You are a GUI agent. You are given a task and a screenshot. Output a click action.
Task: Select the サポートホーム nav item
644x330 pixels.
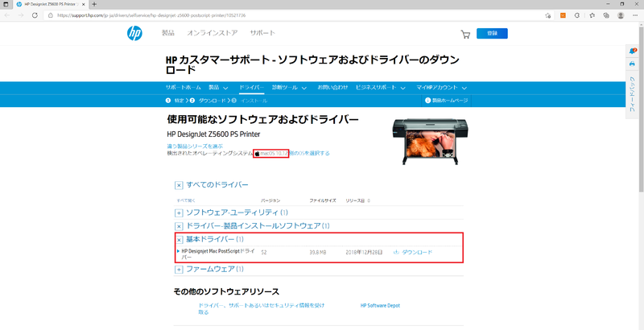click(x=183, y=87)
